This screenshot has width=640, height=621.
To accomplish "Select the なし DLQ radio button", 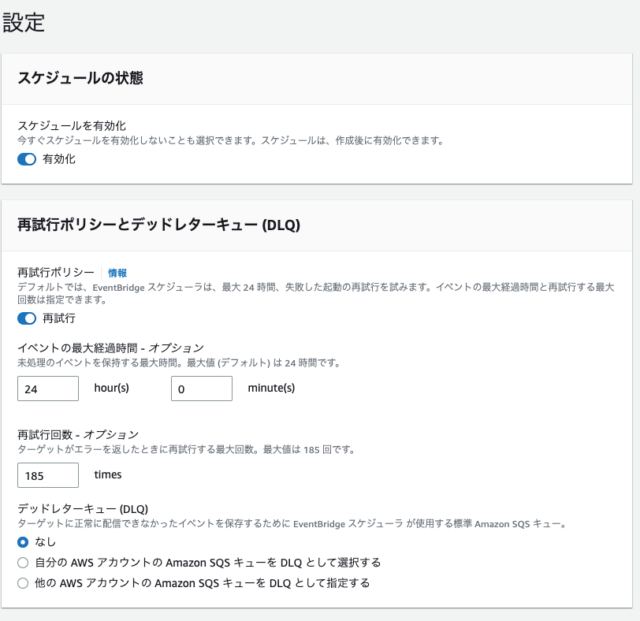I will pos(23,542).
